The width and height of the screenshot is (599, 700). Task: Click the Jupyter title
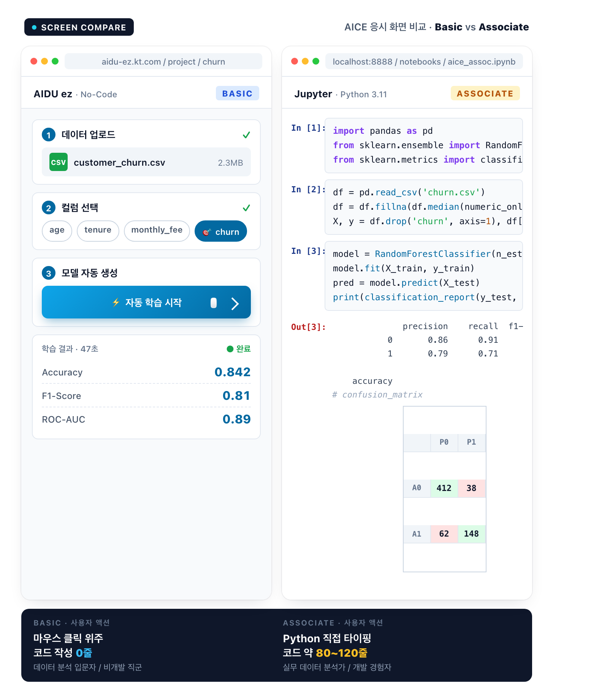click(313, 94)
